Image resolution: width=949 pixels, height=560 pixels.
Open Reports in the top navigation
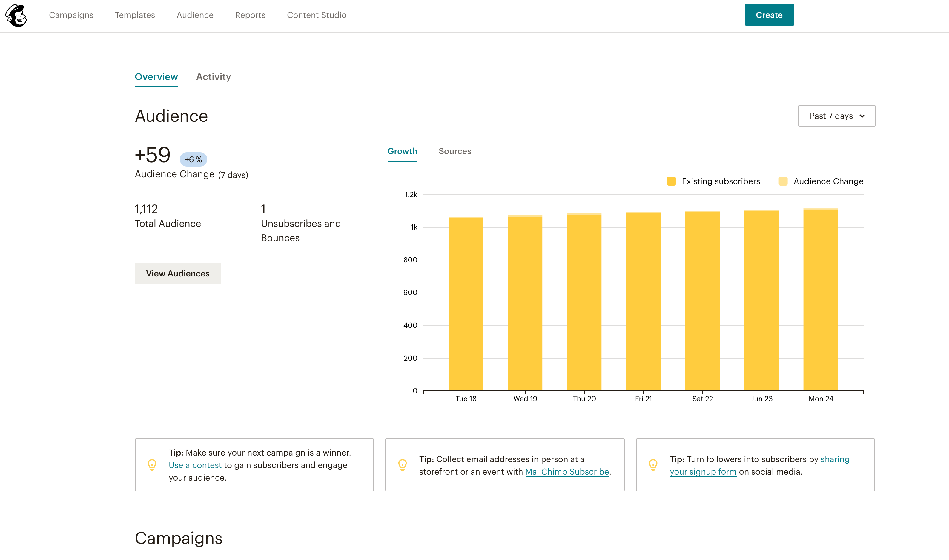coord(250,15)
